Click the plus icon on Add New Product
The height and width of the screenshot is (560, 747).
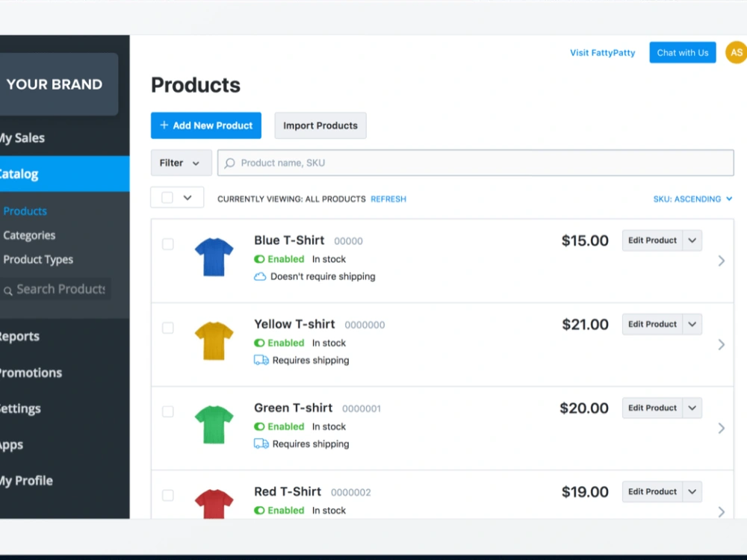(x=164, y=125)
